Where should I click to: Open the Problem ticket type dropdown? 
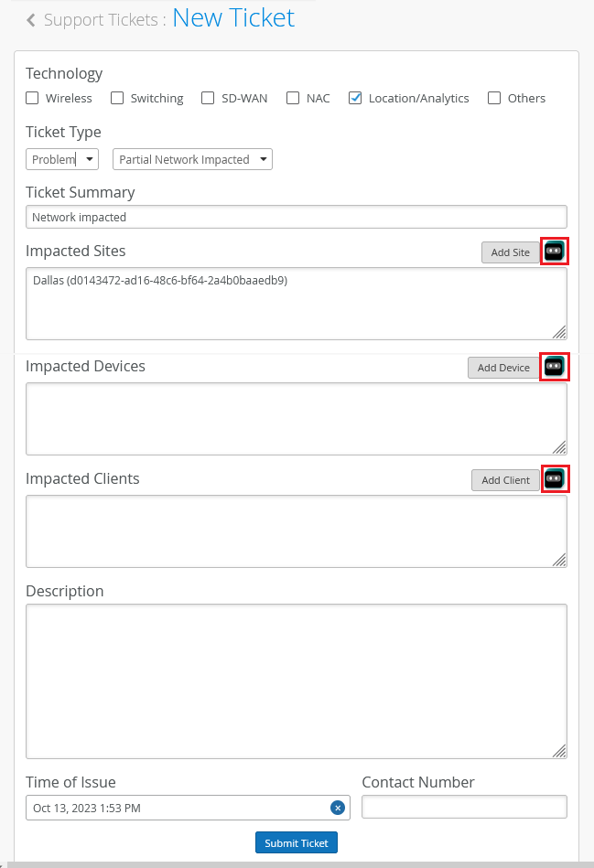pyautogui.click(x=62, y=159)
